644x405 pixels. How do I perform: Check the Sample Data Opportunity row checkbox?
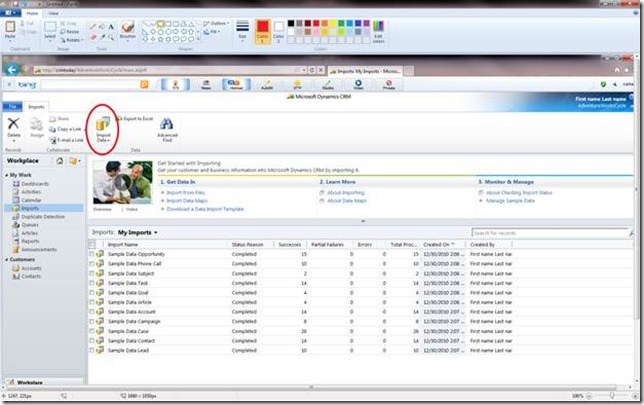[92, 254]
